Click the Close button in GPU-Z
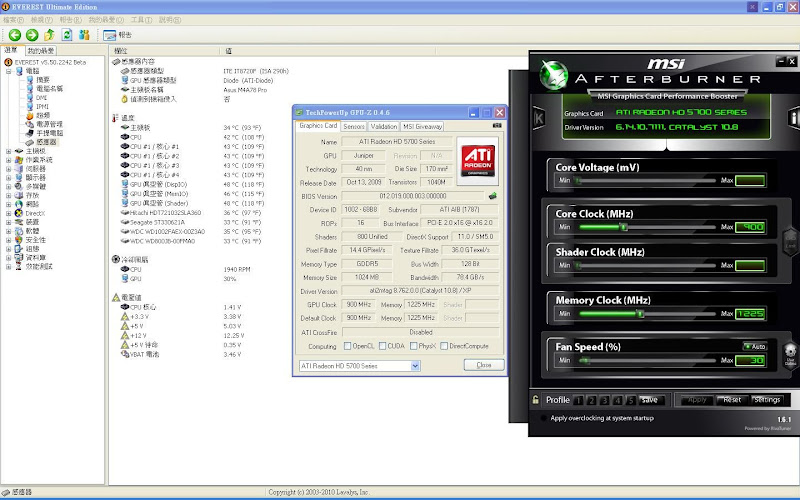The height and width of the screenshot is (500, 800). pos(484,365)
